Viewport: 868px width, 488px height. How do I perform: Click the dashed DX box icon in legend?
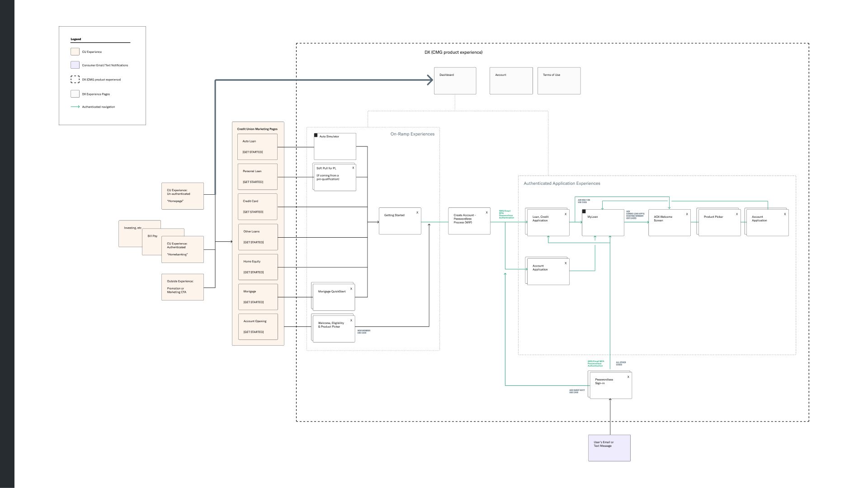click(x=75, y=80)
